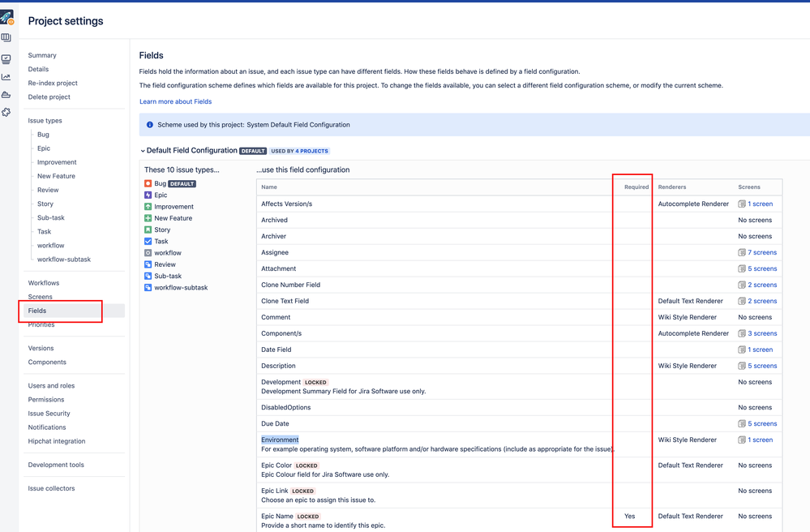810x532 pixels.
Task: Collapse the Default Field Configuration section
Action: pos(143,151)
